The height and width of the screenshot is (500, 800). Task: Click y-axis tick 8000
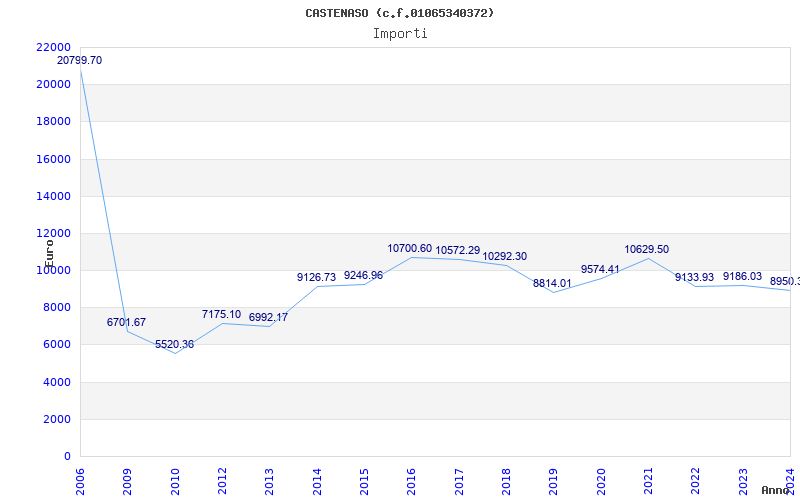(x=56, y=307)
